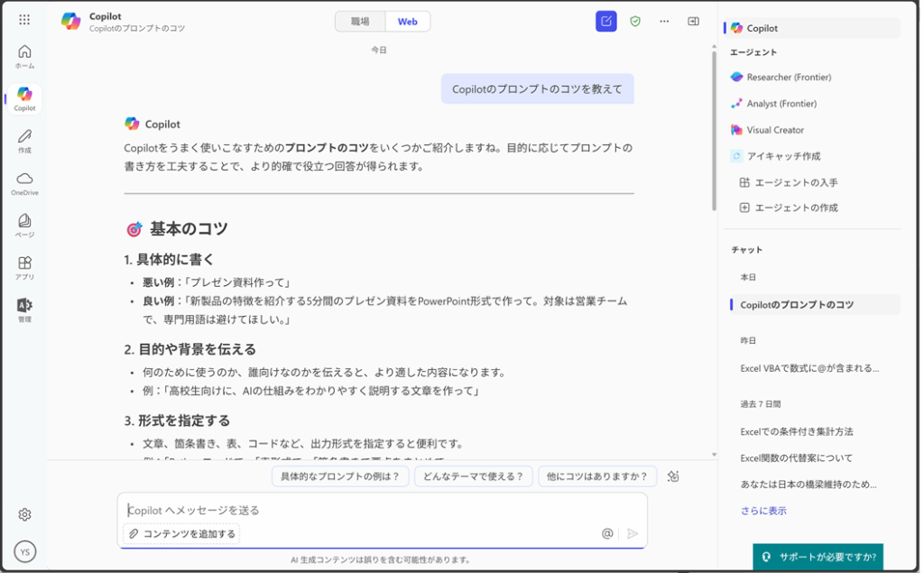Select suggestion 他にコツはありますか？
The height and width of the screenshot is (573, 924).
point(597,476)
